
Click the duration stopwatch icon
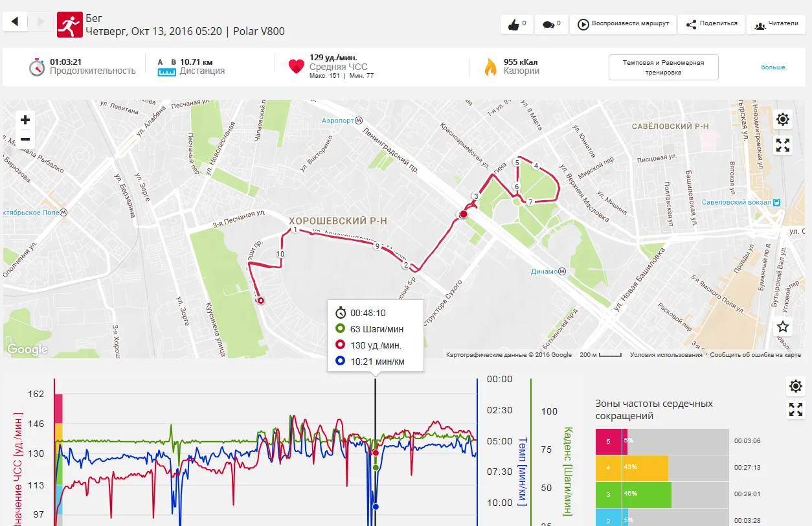click(x=37, y=67)
